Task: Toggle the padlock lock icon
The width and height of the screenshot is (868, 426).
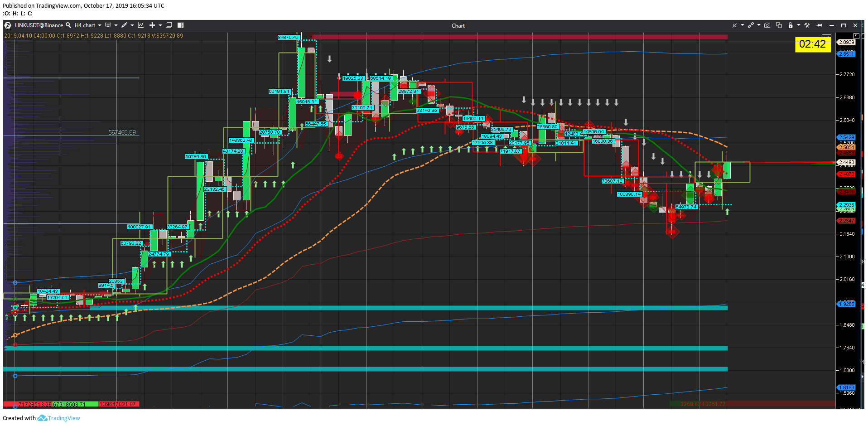Action: coord(791,25)
